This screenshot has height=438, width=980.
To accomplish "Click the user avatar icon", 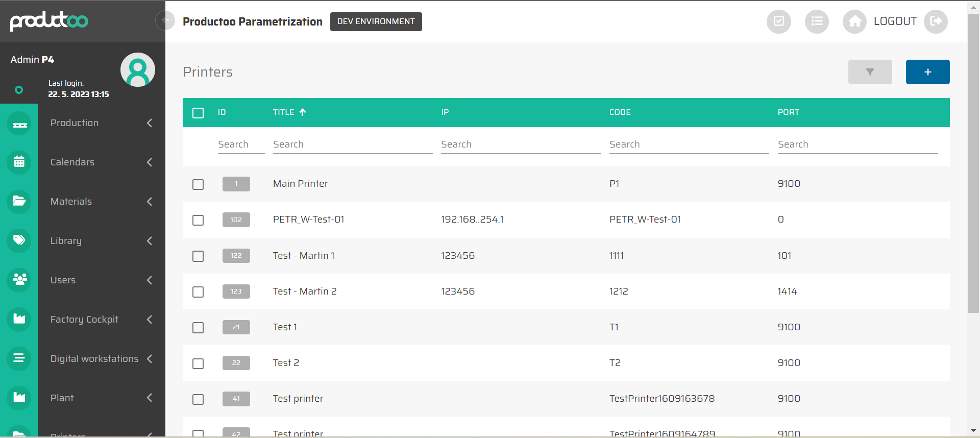I will point(138,70).
